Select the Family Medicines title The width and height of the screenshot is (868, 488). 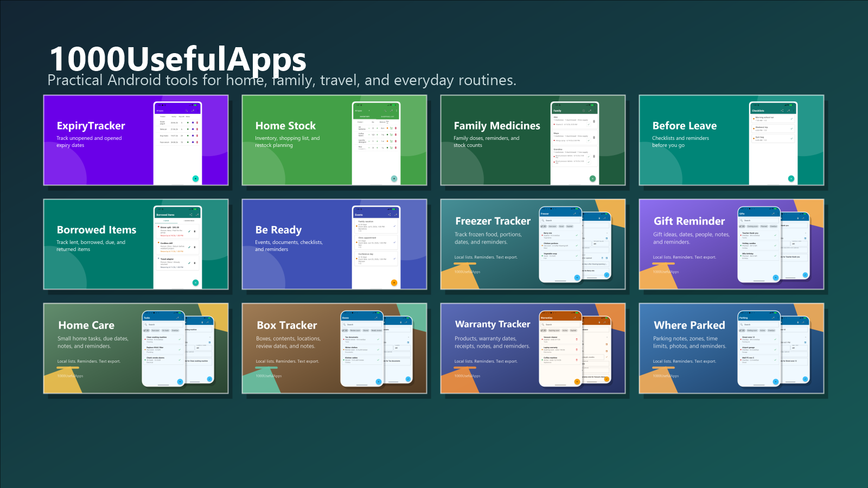[497, 126]
